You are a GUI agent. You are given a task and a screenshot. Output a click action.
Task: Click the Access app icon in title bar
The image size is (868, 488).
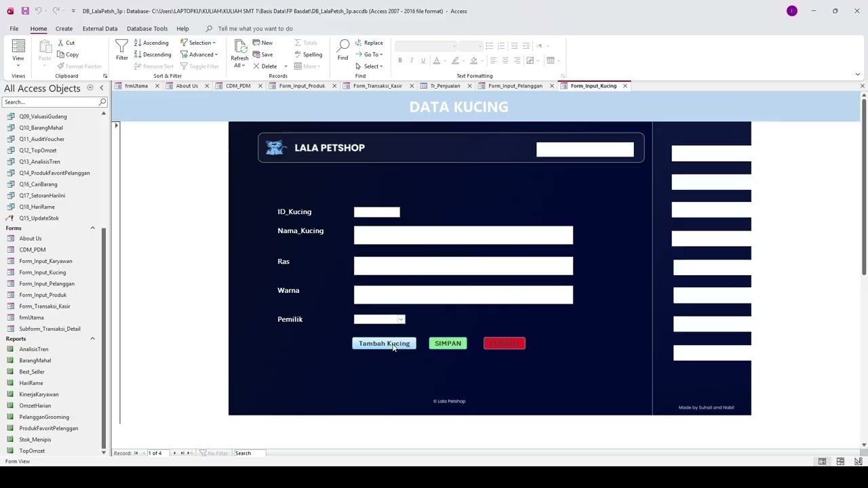click(9, 11)
